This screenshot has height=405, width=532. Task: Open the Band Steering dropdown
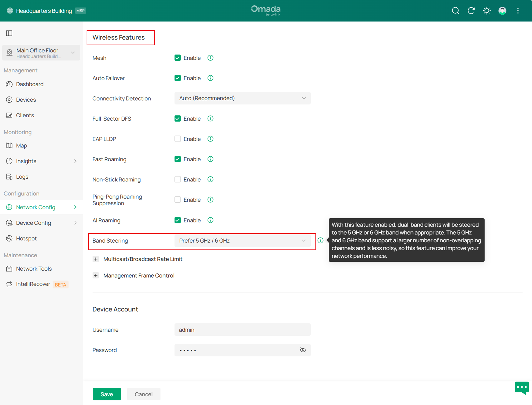(x=242, y=241)
